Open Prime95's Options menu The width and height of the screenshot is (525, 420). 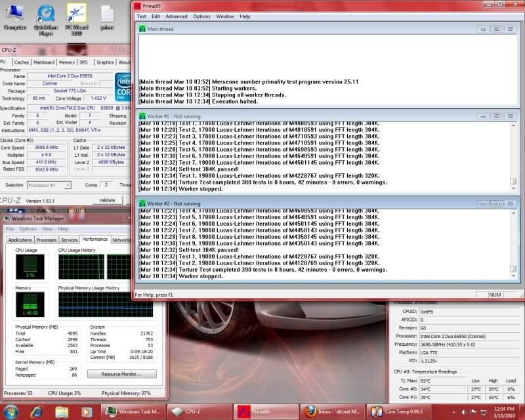(x=201, y=16)
